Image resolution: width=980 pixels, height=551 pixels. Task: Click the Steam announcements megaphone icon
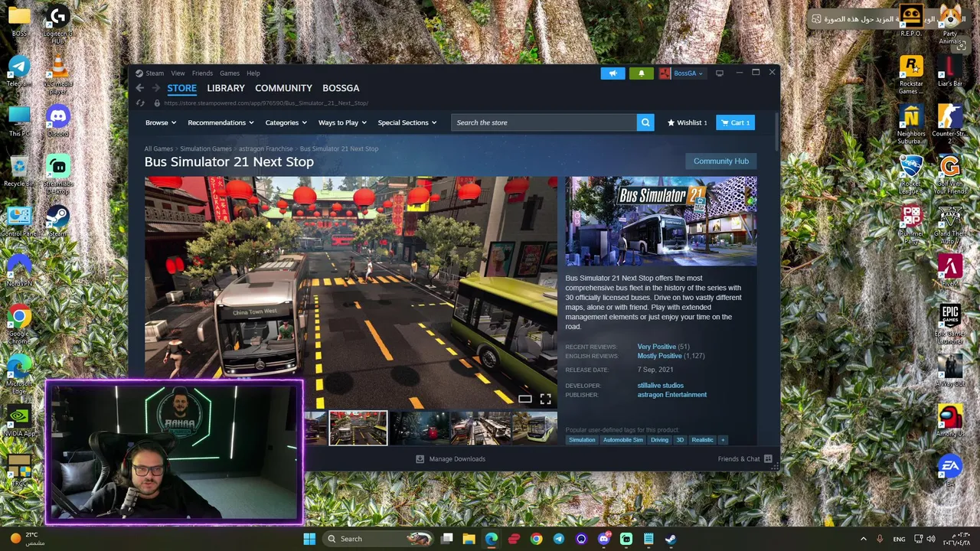(612, 73)
